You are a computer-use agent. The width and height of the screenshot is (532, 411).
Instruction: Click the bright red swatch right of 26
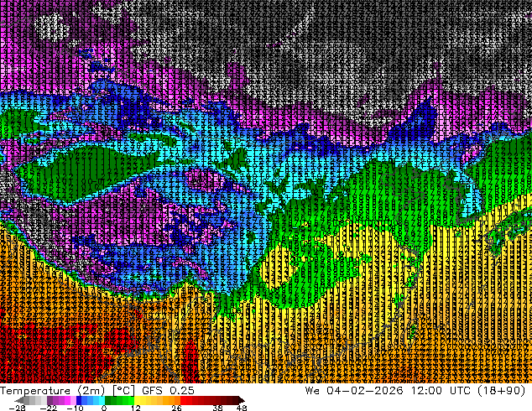183,400
